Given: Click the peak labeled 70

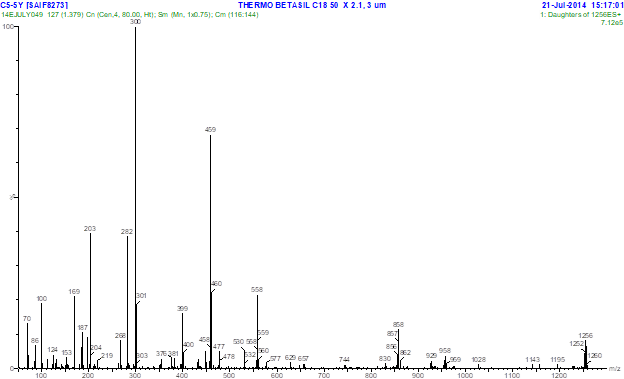Looking at the screenshot, I should (27, 318).
